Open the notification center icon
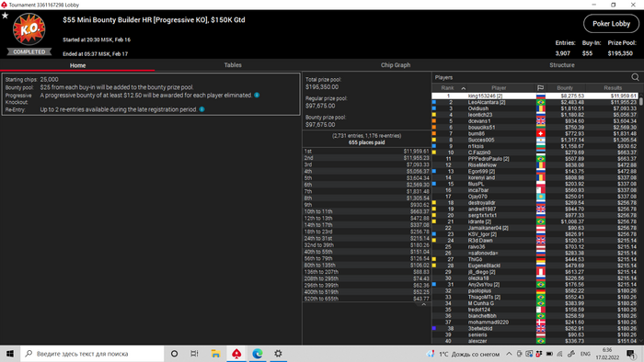 pos(631,354)
